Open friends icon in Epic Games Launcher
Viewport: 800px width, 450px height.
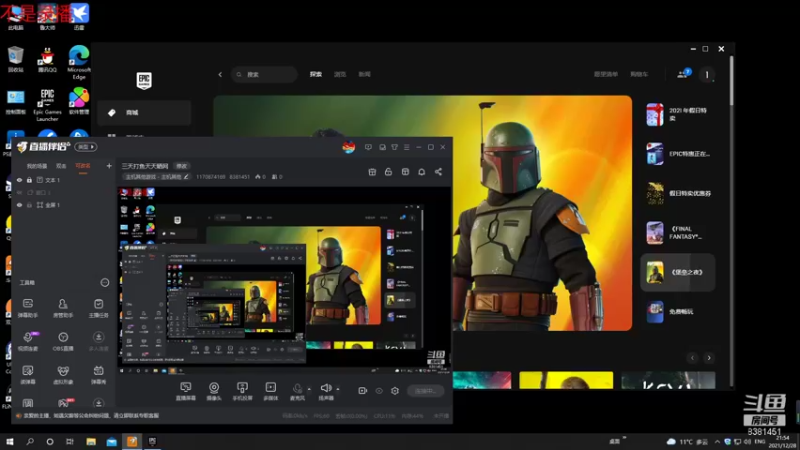click(683, 74)
